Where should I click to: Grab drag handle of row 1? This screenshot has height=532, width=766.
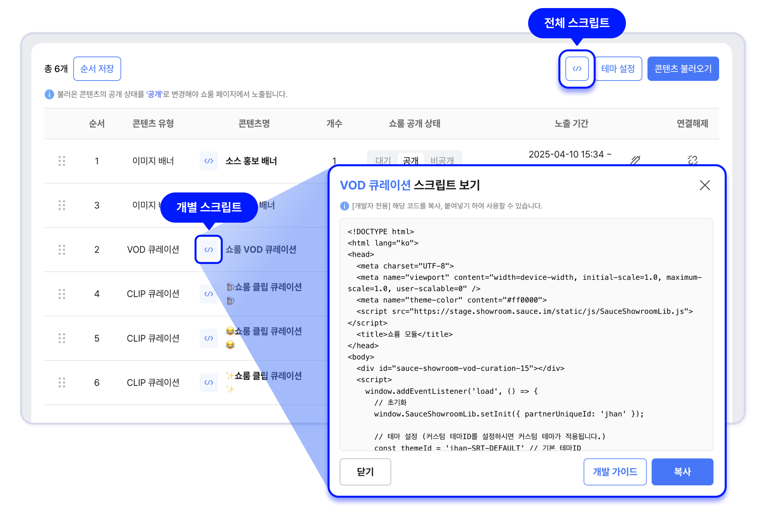pyautogui.click(x=62, y=161)
